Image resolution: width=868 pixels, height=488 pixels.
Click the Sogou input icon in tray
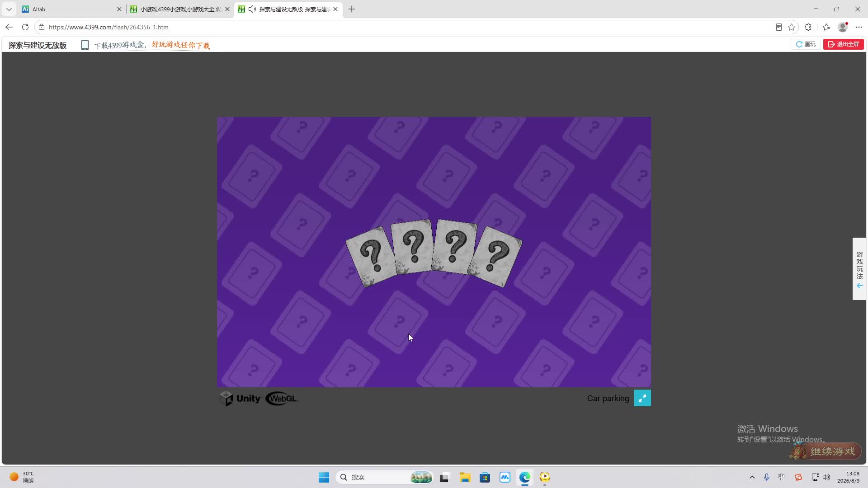click(x=798, y=477)
